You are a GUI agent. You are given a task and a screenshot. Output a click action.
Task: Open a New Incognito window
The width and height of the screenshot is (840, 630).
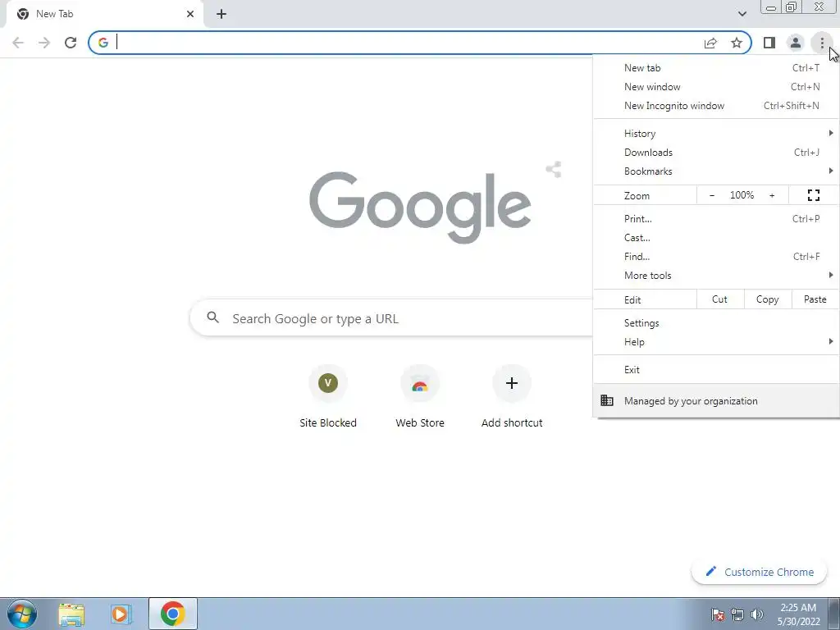[x=716, y=106]
